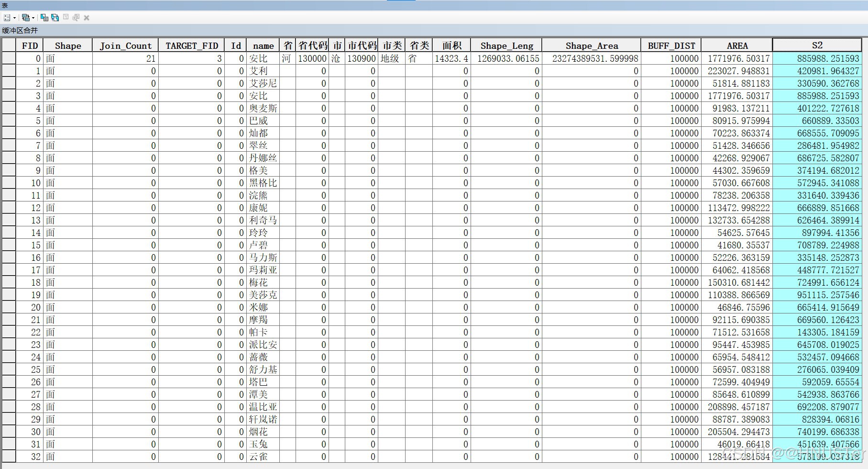The width and height of the screenshot is (868, 469).
Task: Click the name cell 黑格比
Action: click(x=263, y=183)
